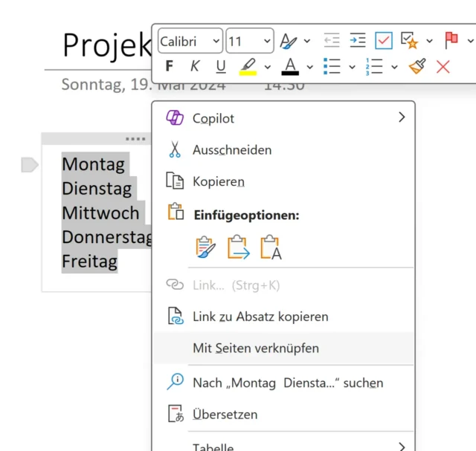Apply yellow text highlight color
This screenshot has width=476, height=451.
tap(248, 67)
